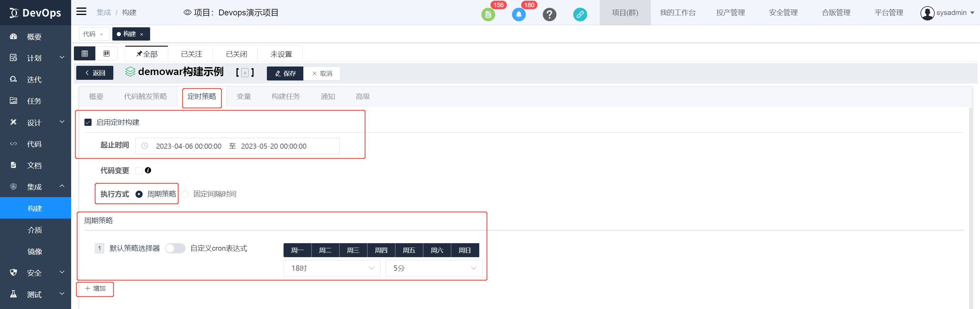Open the green document notifications icon
The height and width of the screenshot is (309, 980).
[x=488, y=14]
